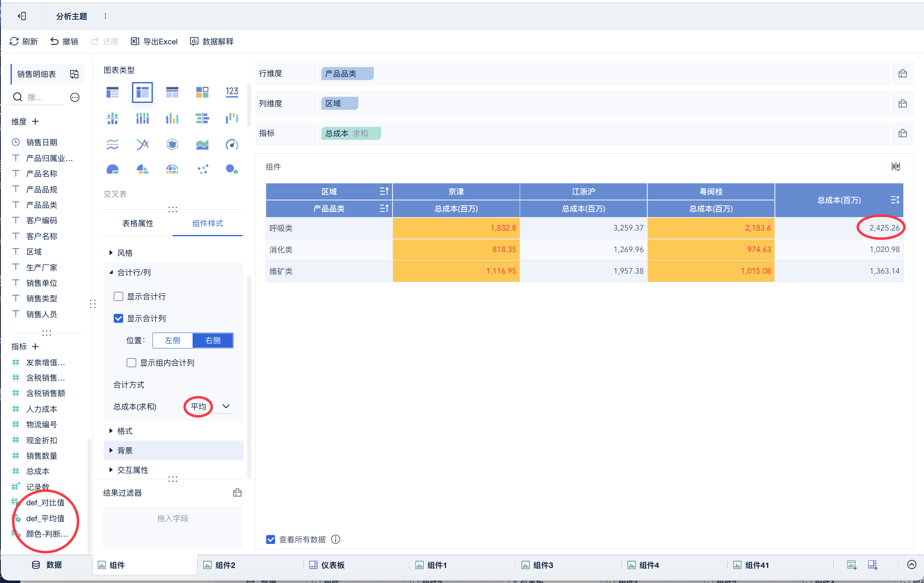924x583 pixels.
Task: Select the gauge dashboard chart icon
Action: pos(232,144)
